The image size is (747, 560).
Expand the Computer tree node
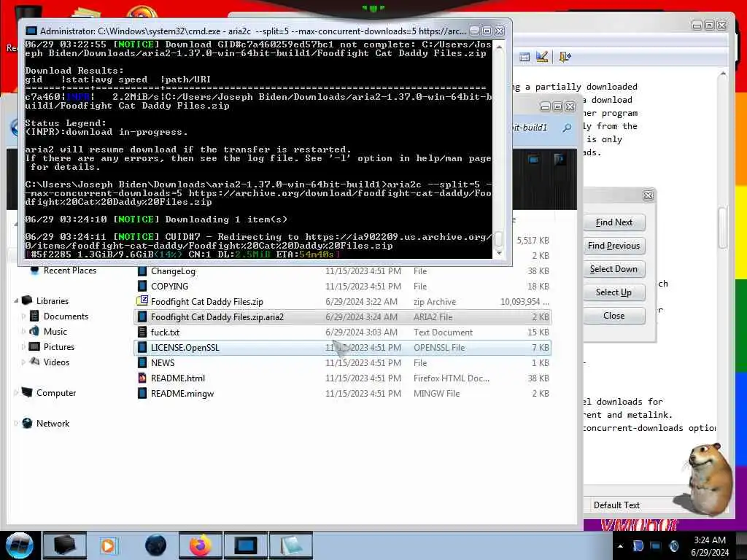pos(16,393)
